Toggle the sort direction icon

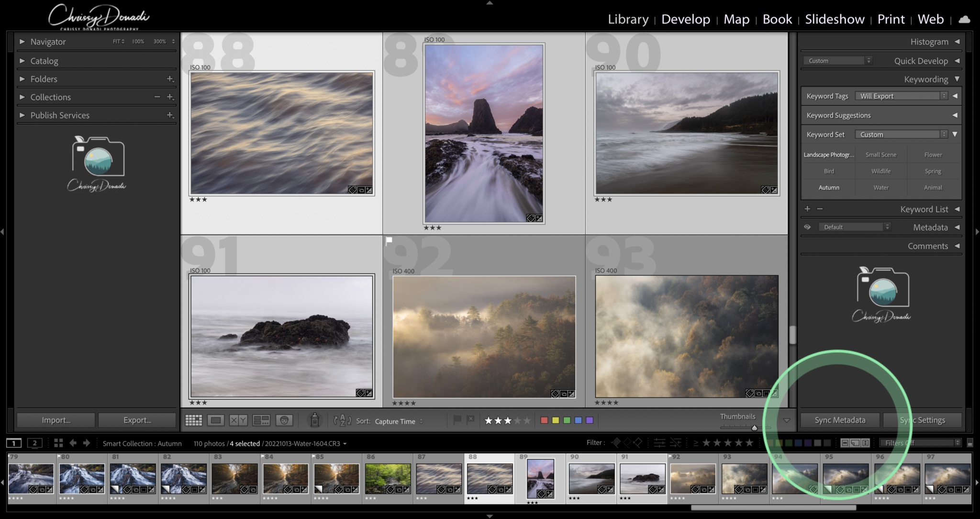point(343,421)
